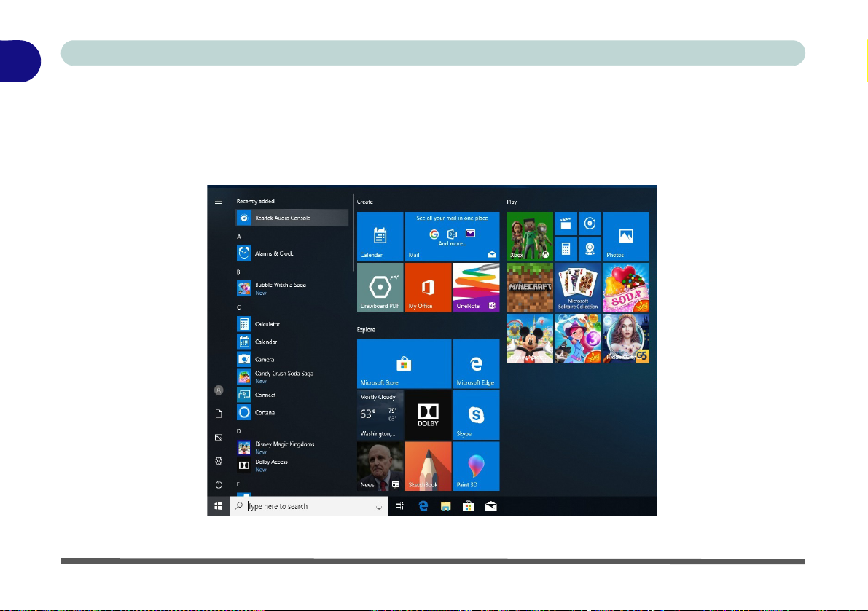Click the Windows Start button

(x=218, y=506)
